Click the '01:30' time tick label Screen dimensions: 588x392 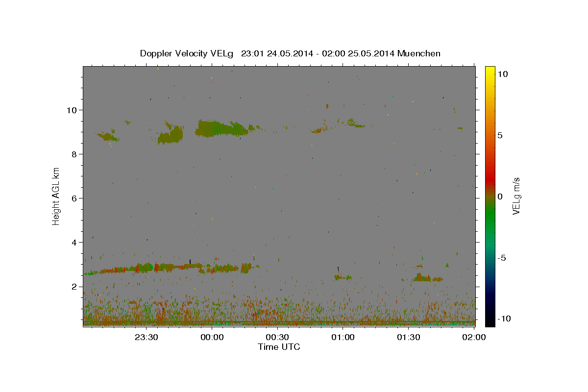click(408, 337)
